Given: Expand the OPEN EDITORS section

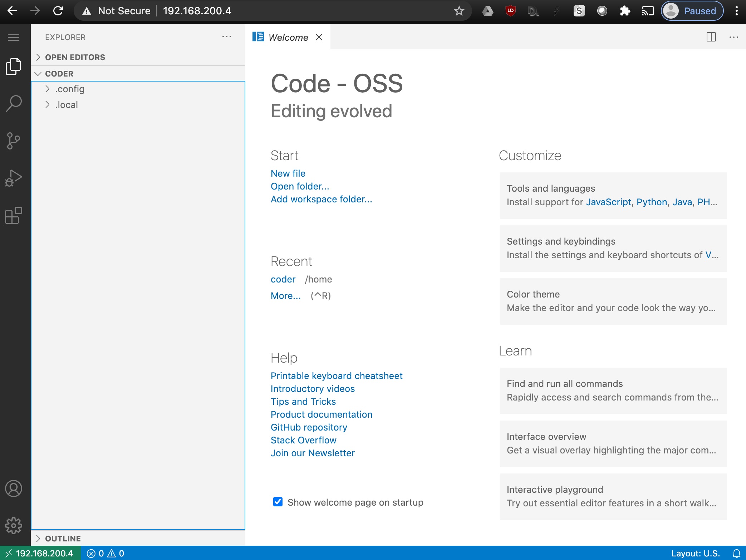Looking at the screenshot, I should (x=138, y=57).
